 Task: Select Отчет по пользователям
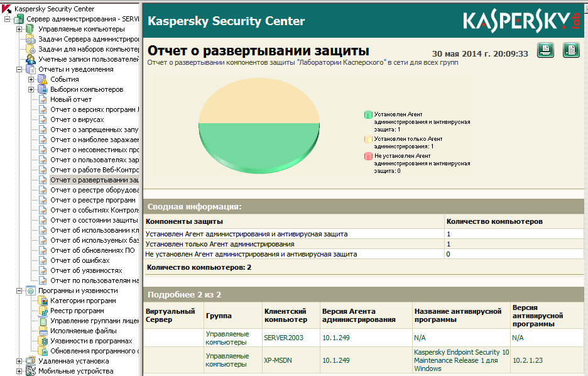94,280
